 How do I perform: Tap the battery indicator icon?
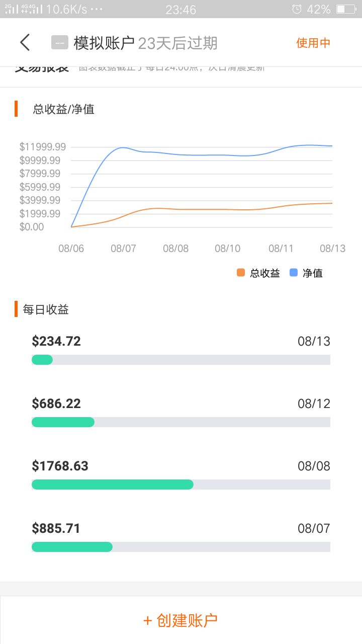pos(346,9)
